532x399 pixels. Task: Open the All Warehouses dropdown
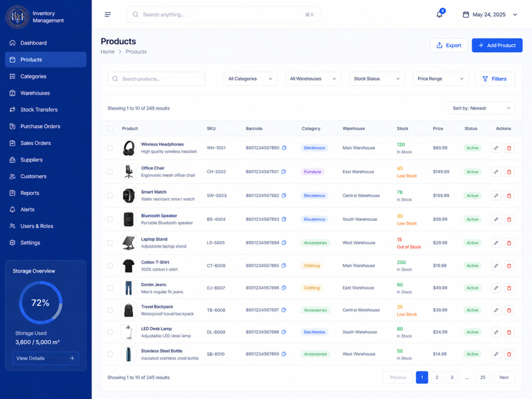coord(313,79)
